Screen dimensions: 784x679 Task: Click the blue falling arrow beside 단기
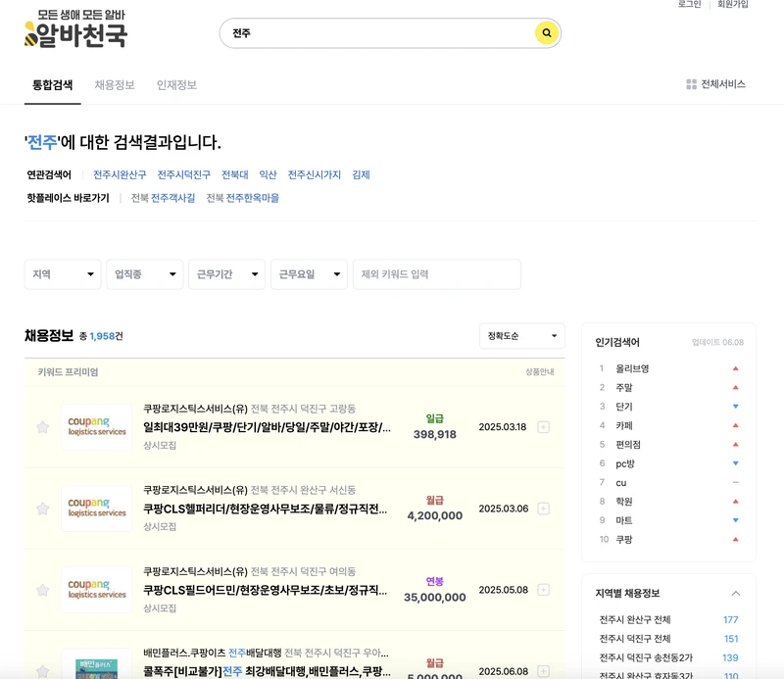point(735,406)
